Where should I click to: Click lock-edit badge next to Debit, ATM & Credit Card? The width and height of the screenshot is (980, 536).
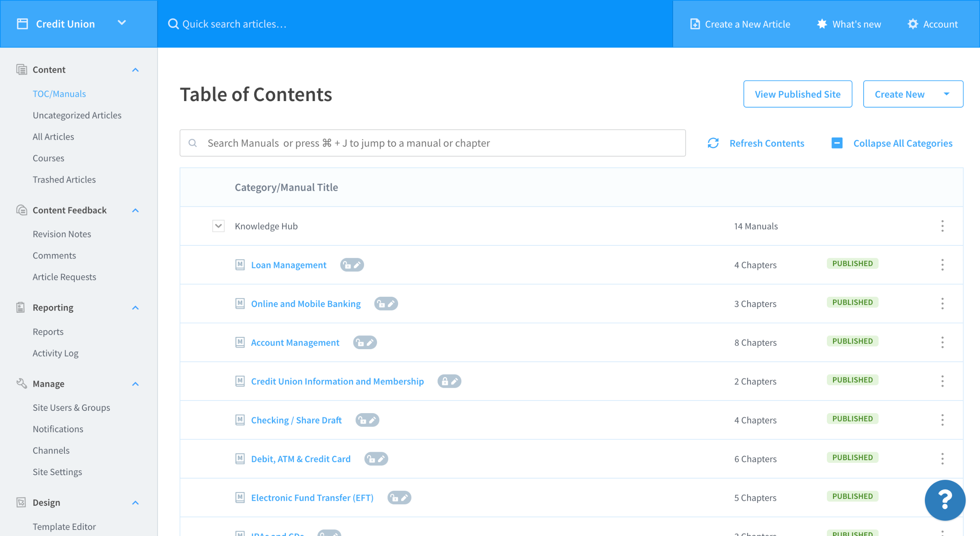pyautogui.click(x=376, y=459)
